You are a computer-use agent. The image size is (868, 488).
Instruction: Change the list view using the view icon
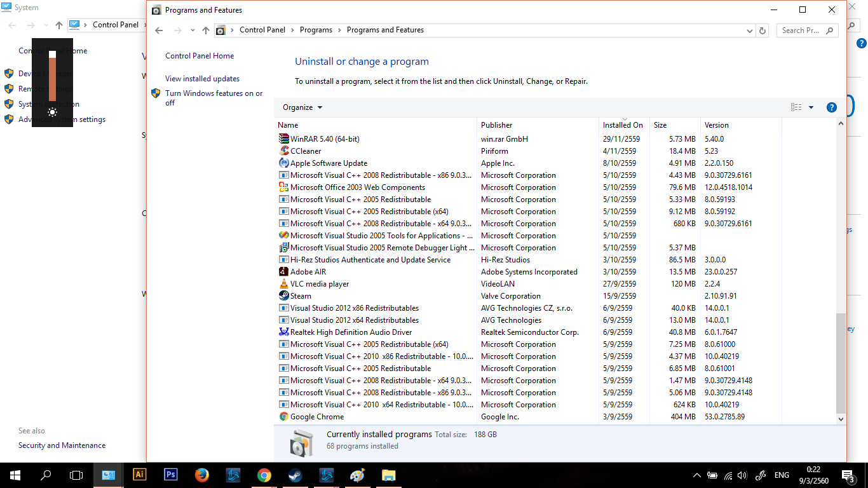pos(796,107)
